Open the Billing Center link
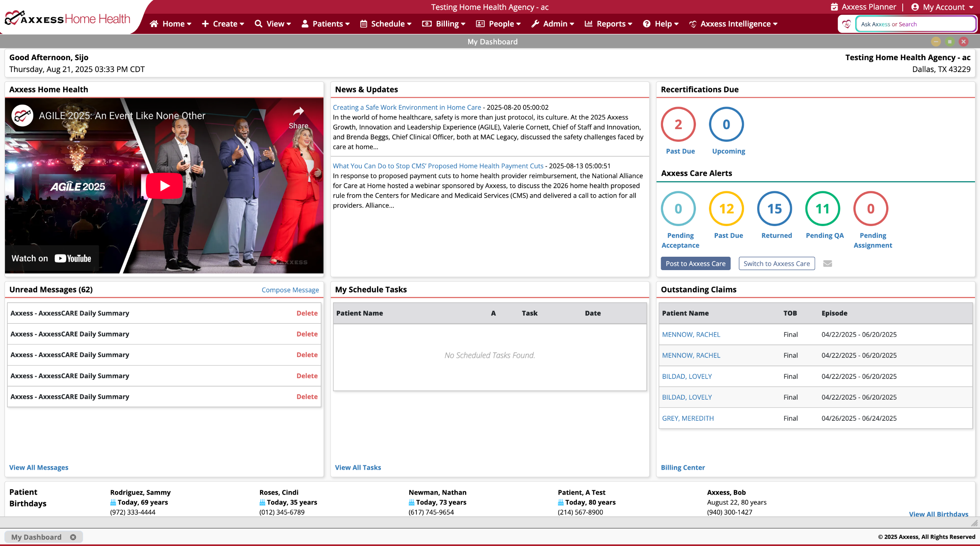980x546 pixels. [x=683, y=467]
